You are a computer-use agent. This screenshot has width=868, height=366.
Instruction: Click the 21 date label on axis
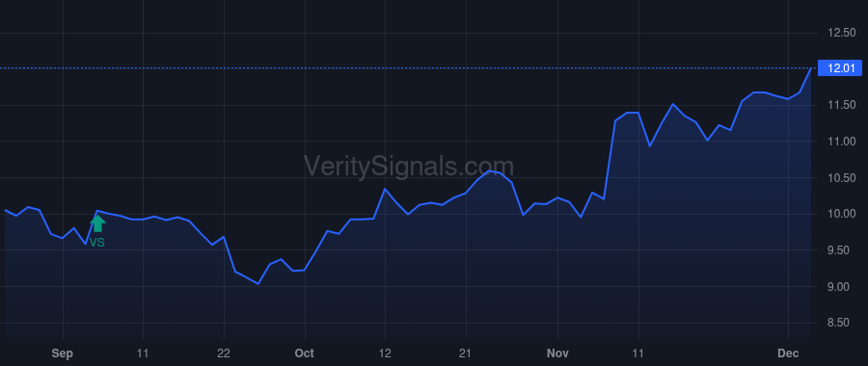click(466, 353)
